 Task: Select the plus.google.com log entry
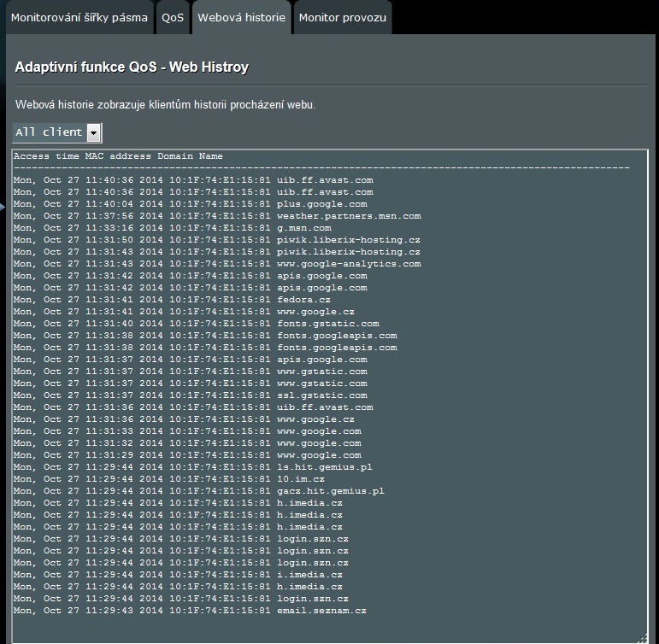(191, 204)
